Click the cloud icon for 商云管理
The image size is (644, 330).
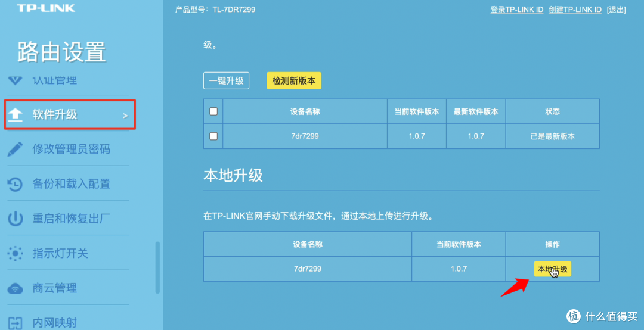15,288
